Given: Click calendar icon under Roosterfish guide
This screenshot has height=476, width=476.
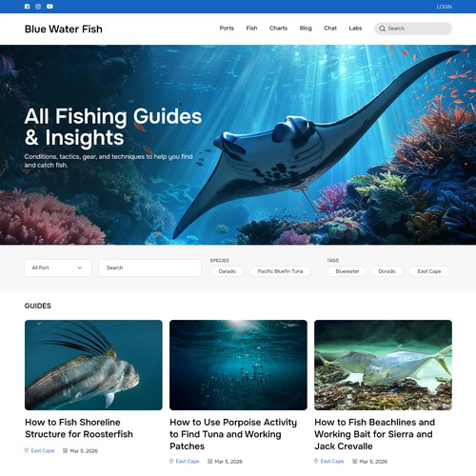Looking at the screenshot, I should click(x=65, y=450).
